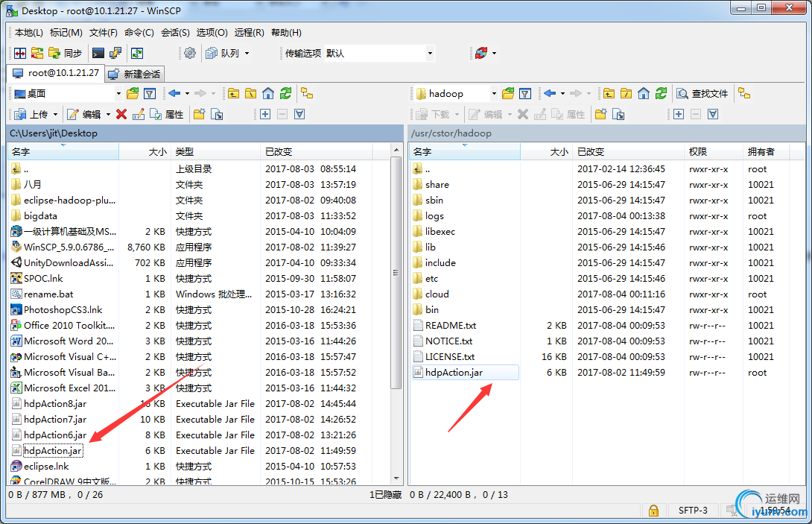Sort remote panel by 权限 column
This screenshot has height=524, width=812.
point(713,152)
